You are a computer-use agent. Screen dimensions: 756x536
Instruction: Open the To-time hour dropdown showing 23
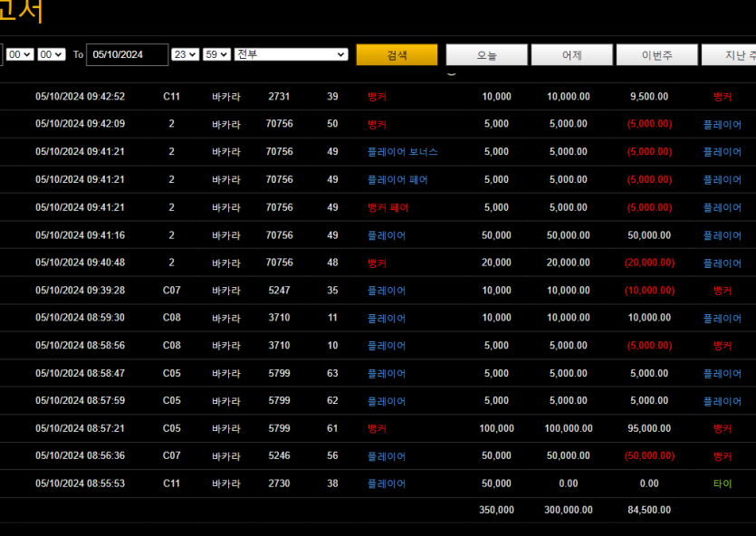point(185,54)
